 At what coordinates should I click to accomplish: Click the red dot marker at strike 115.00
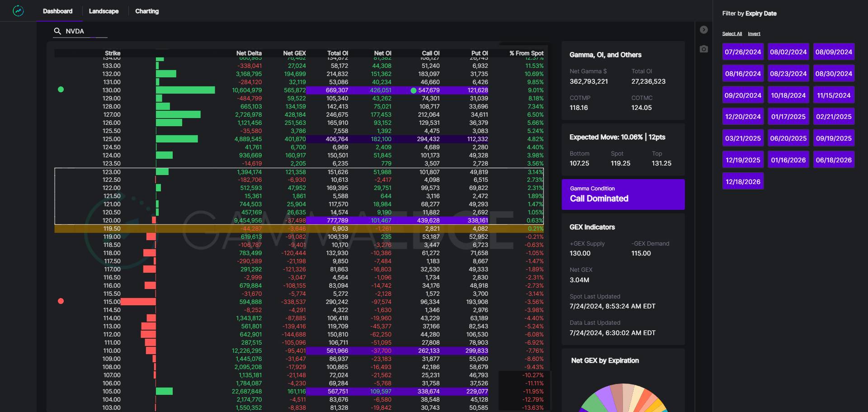(x=61, y=301)
